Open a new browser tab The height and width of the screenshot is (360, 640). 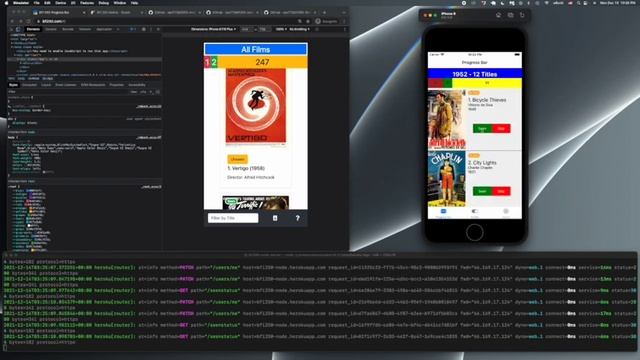tap(324, 13)
